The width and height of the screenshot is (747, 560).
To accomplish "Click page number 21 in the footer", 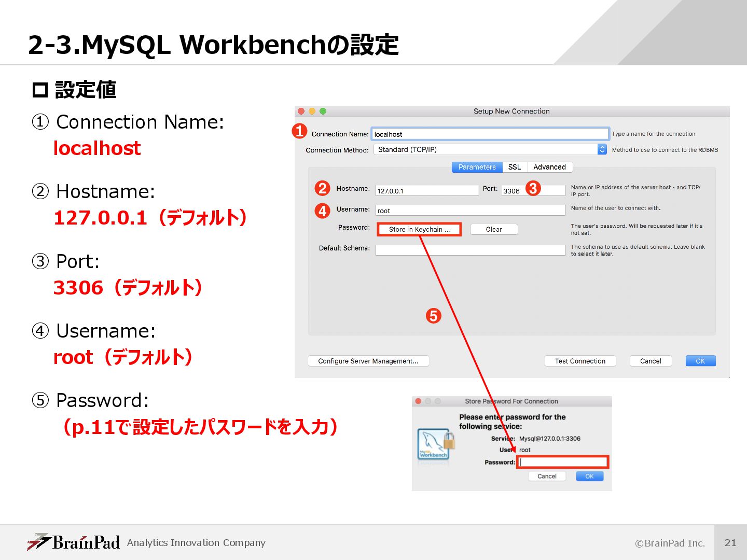I will pyautogui.click(x=730, y=542).
